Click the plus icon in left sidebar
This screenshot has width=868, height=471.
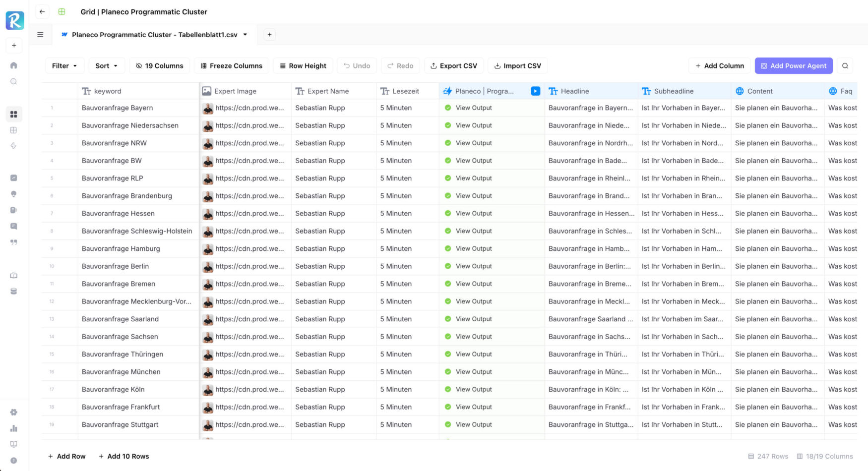[14, 46]
